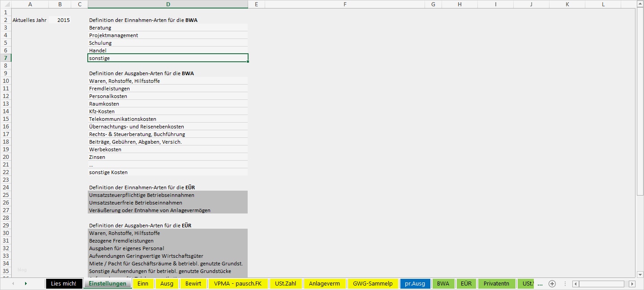Show more sheet tabs via ellipsis

pos(540,284)
